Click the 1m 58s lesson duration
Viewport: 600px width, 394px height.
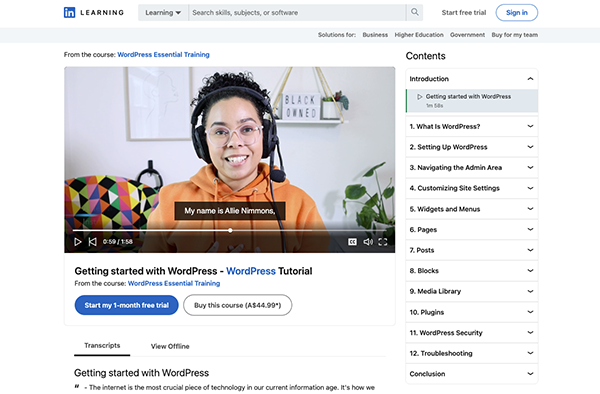(434, 106)
